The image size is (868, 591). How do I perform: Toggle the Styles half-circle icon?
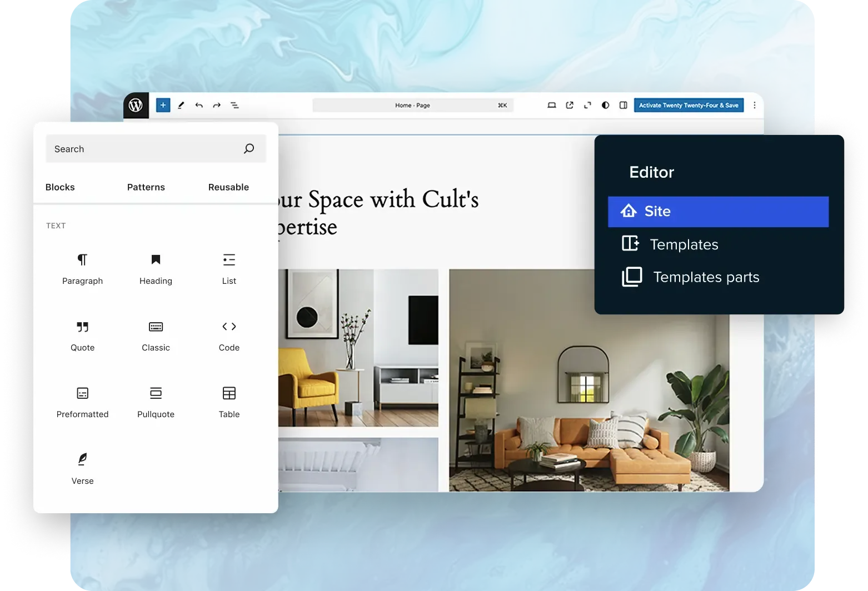(605, 105)
